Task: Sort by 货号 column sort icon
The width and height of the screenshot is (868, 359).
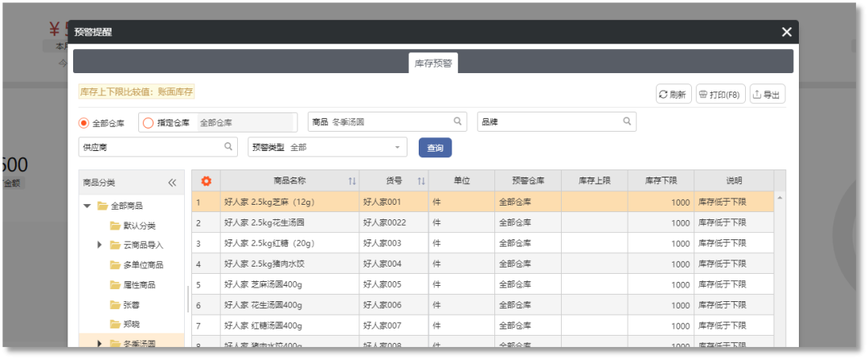Action: click(421, 182)
